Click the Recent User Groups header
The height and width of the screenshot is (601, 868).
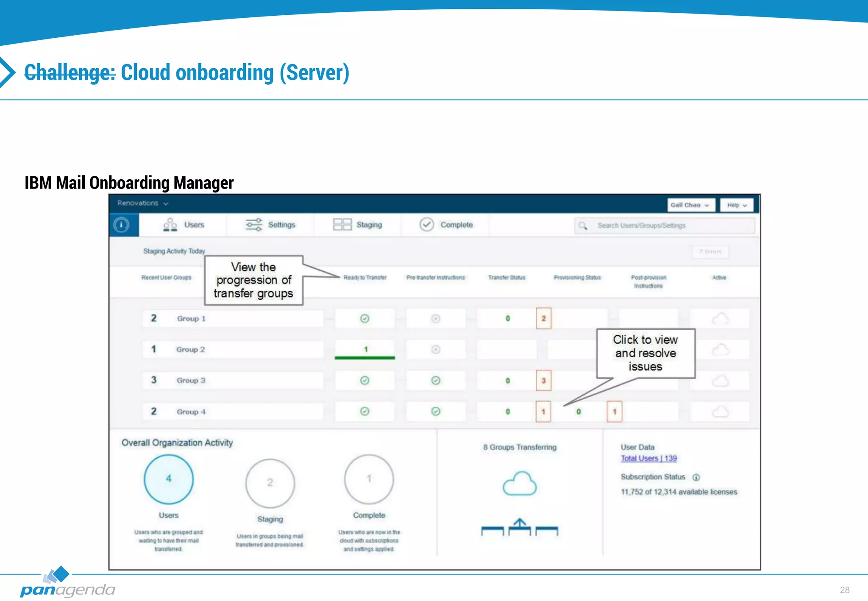(x=167, y=278)
